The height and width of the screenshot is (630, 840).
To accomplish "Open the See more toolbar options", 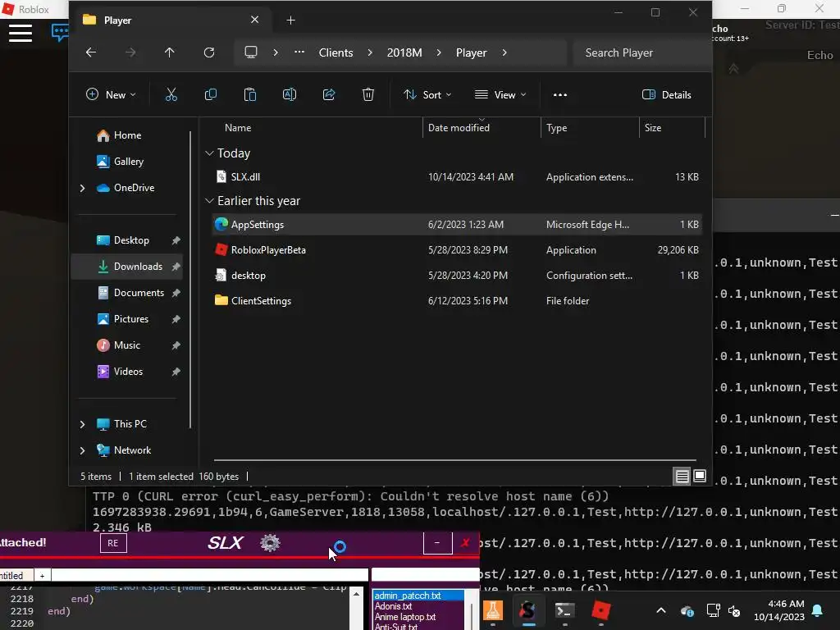I will (559, 95).
